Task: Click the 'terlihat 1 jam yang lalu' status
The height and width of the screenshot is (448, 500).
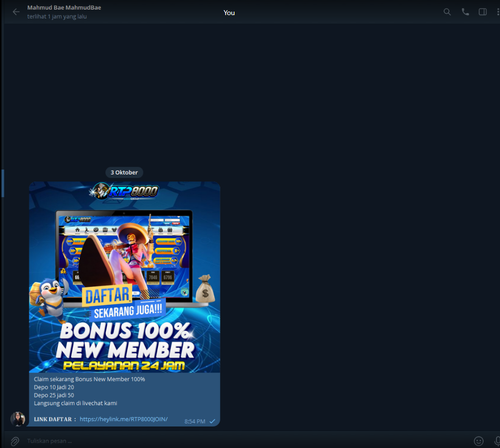Action: click(57, 17)
